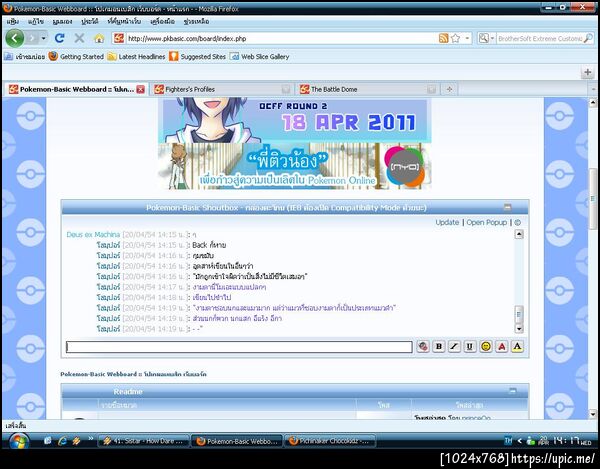Click the shoutbox send message icon
The width and height of the screenshot is (600, 469).
(x=422, y=347)
